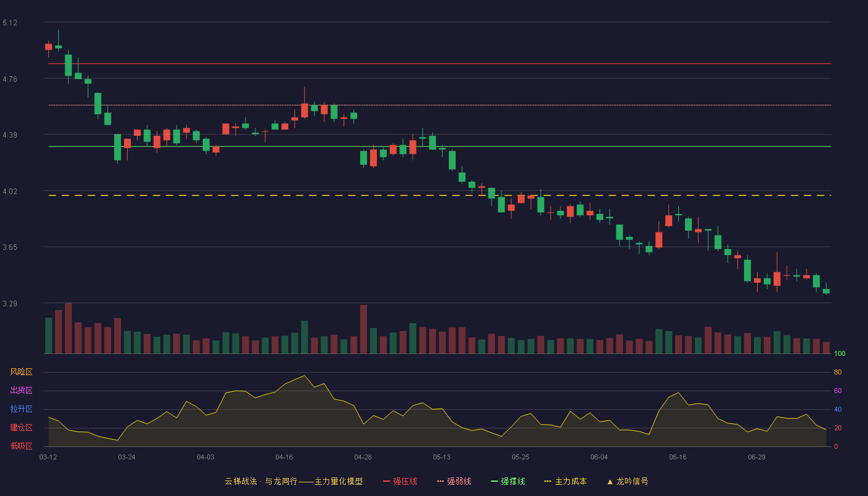Image resolution: width=868 pixels, height=496 pixels.
Task: Click the white dotted strength line
Action: tap(440, 105)
